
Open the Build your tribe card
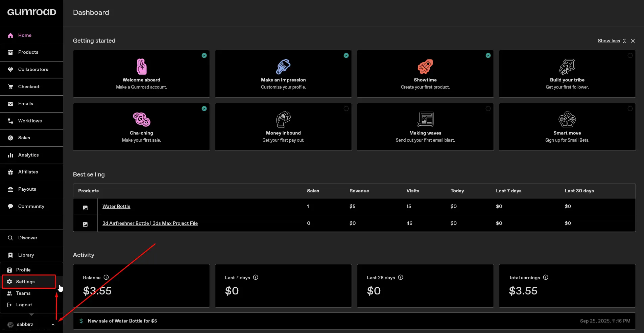click(x=567, y=74)
